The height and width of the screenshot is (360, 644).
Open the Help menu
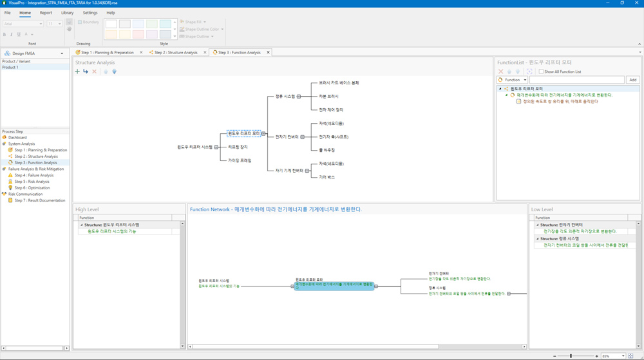coord(111,13)
